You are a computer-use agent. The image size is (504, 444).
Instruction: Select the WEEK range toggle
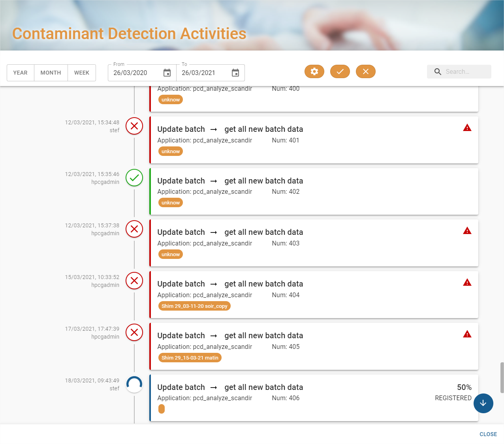[82, 73]
